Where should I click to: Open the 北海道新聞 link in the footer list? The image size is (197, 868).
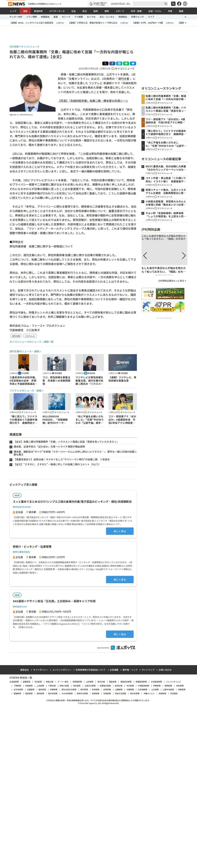[14, 681]
